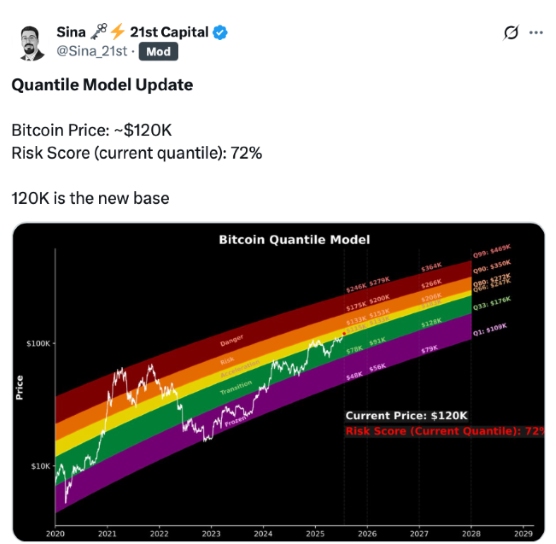Click the green Transition band label
Viewport: 556px width, 544px height.
click(236, 387)
